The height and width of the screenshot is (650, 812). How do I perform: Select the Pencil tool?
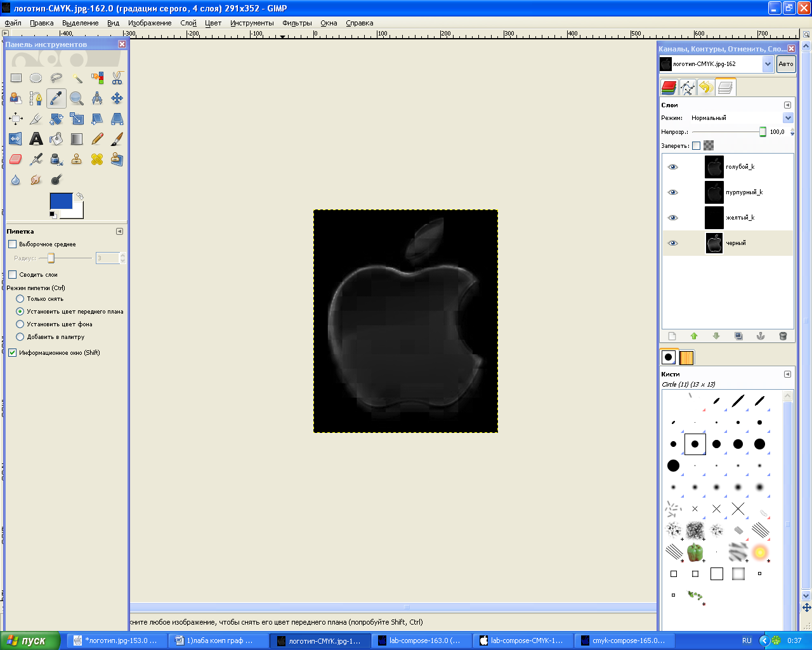(x=97, y=139)
